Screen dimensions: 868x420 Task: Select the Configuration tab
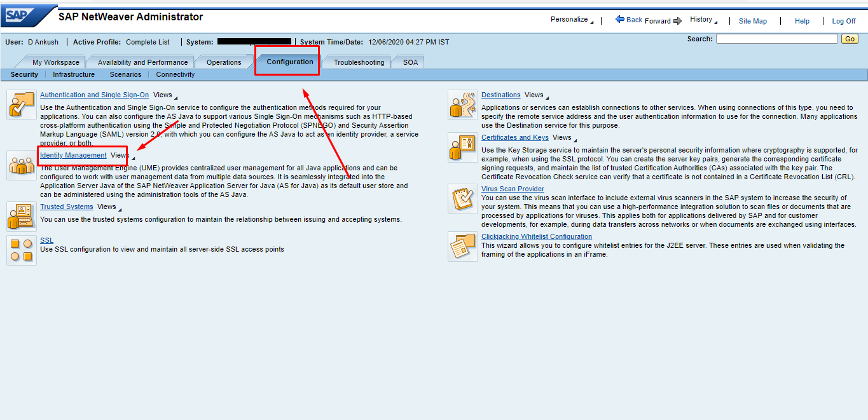pos(290,62)
